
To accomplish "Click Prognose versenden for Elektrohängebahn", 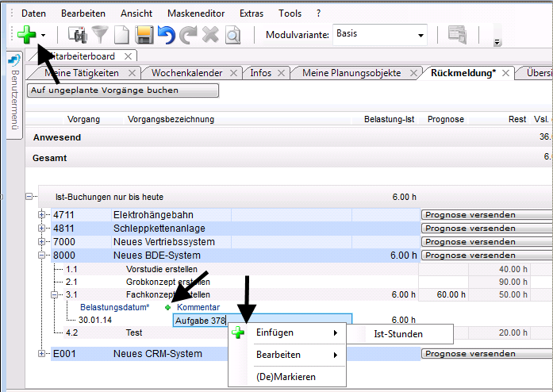I will coord(486,214).
